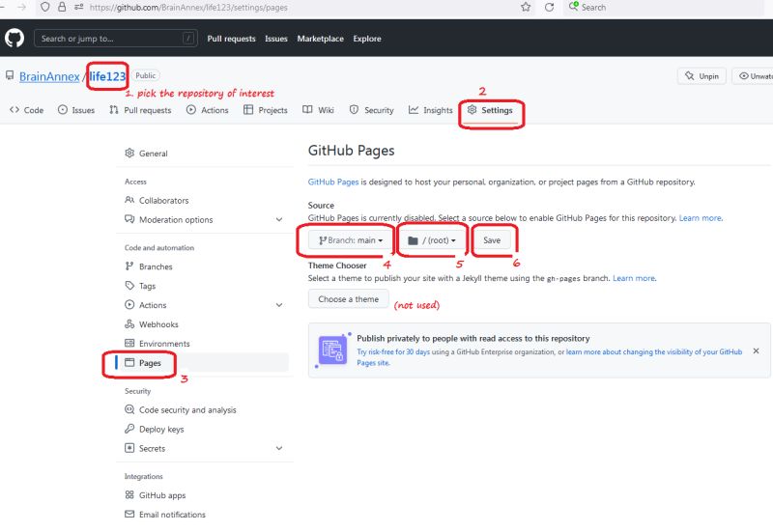The height and width of the screenshot is (532, 773).
Task: Click the browser Search box
Action: (x=666, y=8)
